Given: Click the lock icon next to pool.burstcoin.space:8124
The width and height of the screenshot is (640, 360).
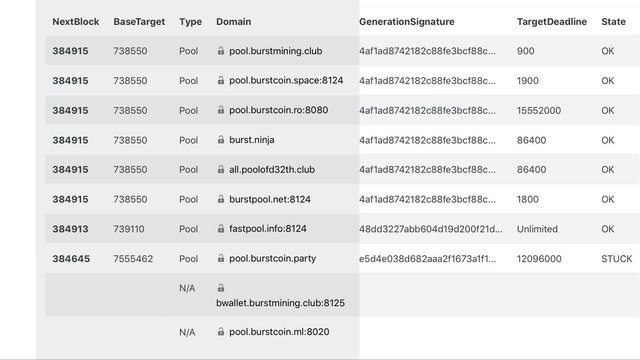Looking at the screenshot, I should [221, 80].
